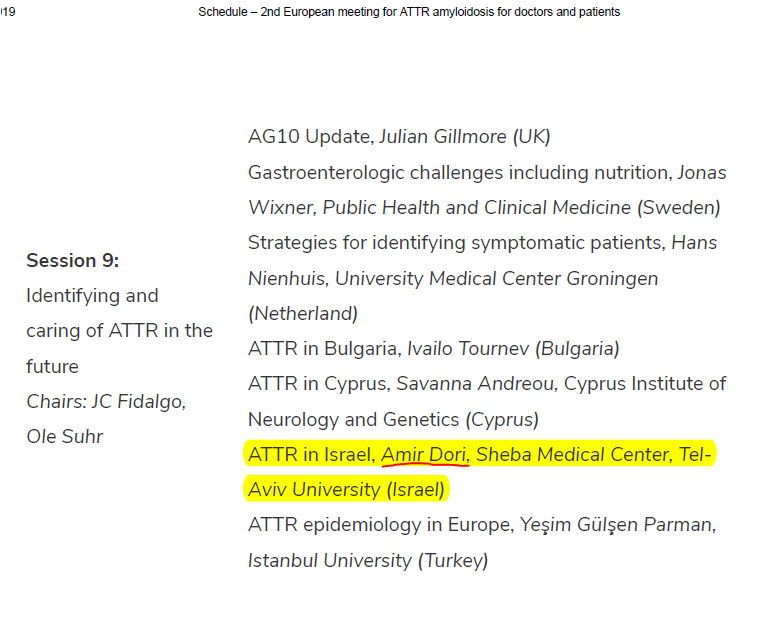The width and height of the screenshot is (771, 617).
Task: Click highlighted text 'ATTR in Israel'
Action: coord(310,456)
